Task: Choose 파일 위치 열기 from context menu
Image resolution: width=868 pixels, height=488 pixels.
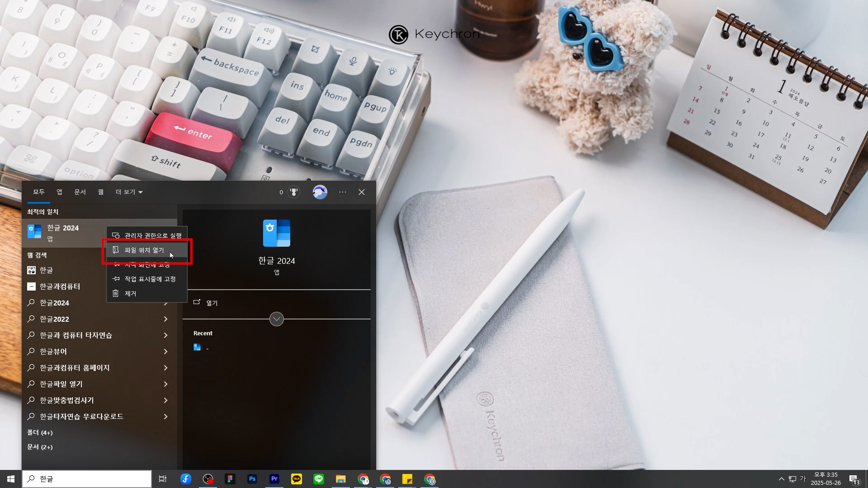Action: [x=147, y=250]
